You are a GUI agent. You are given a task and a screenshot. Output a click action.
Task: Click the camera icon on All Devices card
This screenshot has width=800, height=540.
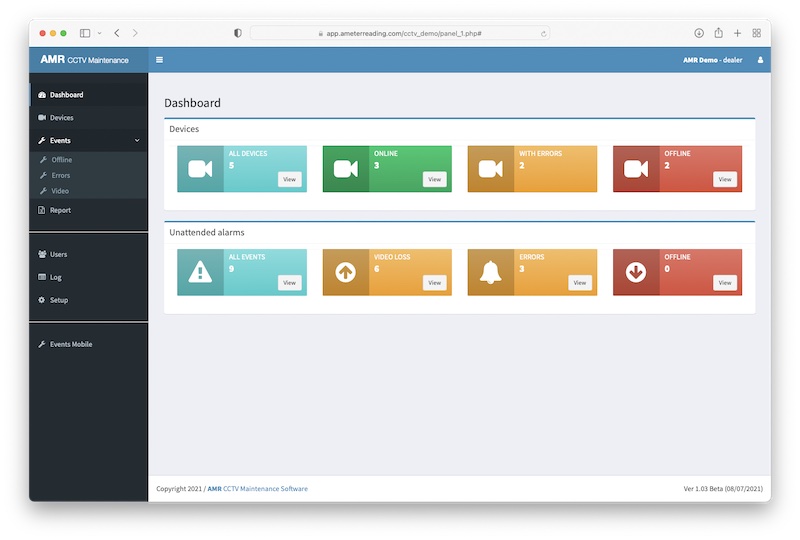coord(200,169)
